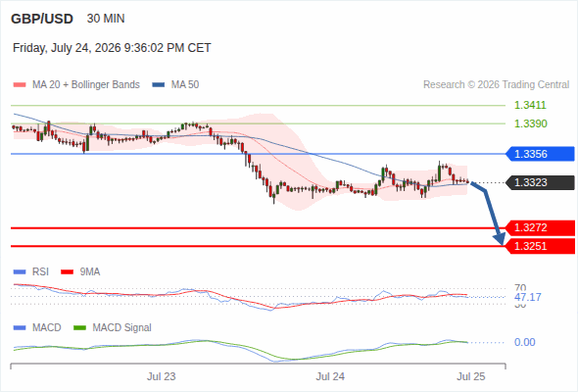Image resolution: width=578 pixels, height=392 pixels.
Task: Click the GBP/USD symbol title
Action: [42, 19]
